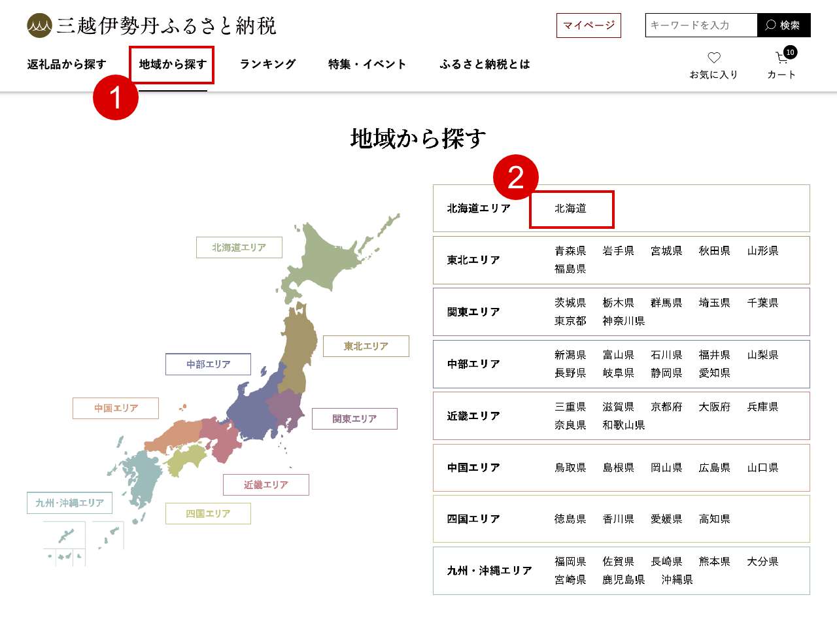Click the 高知県 prefecture link
Image resolution: width=837 pixels, height=644 pixels.
click(x=714, y=519)
